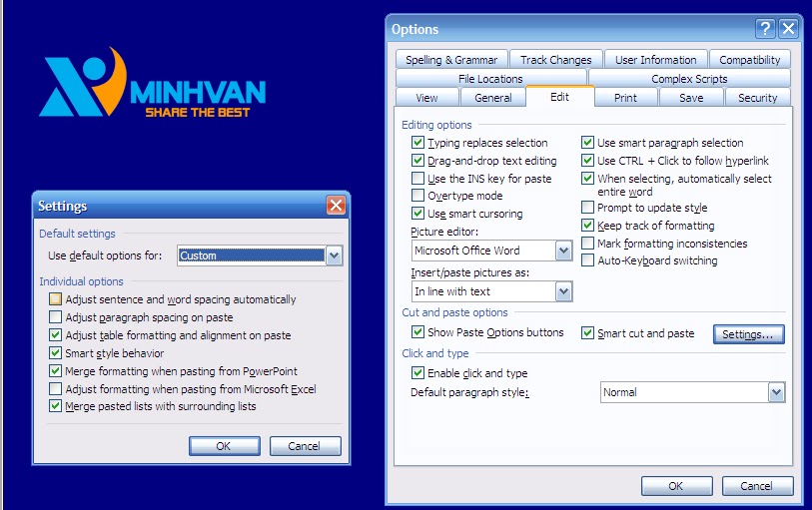Switch to View tab
This screenshot has width=812, height=510.
426,98
